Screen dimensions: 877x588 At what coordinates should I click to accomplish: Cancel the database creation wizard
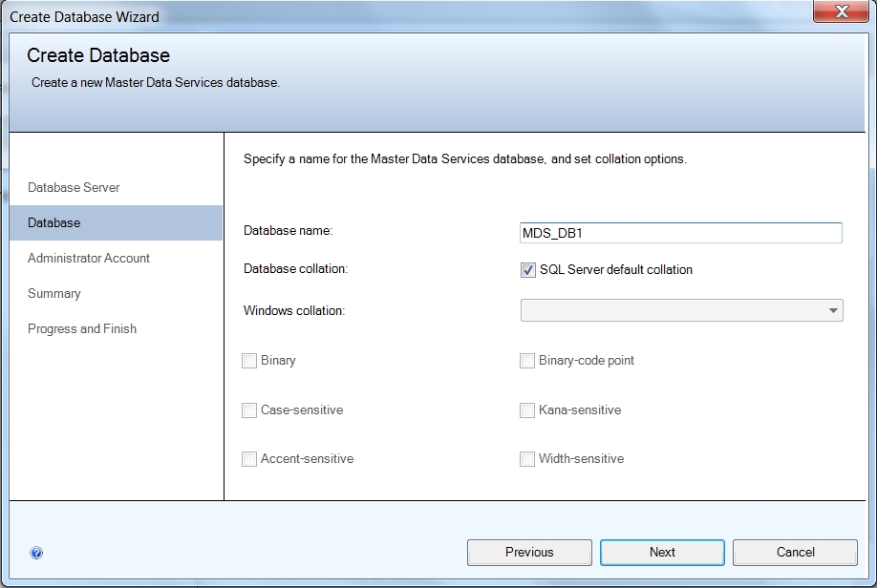[x=795, y=552]
